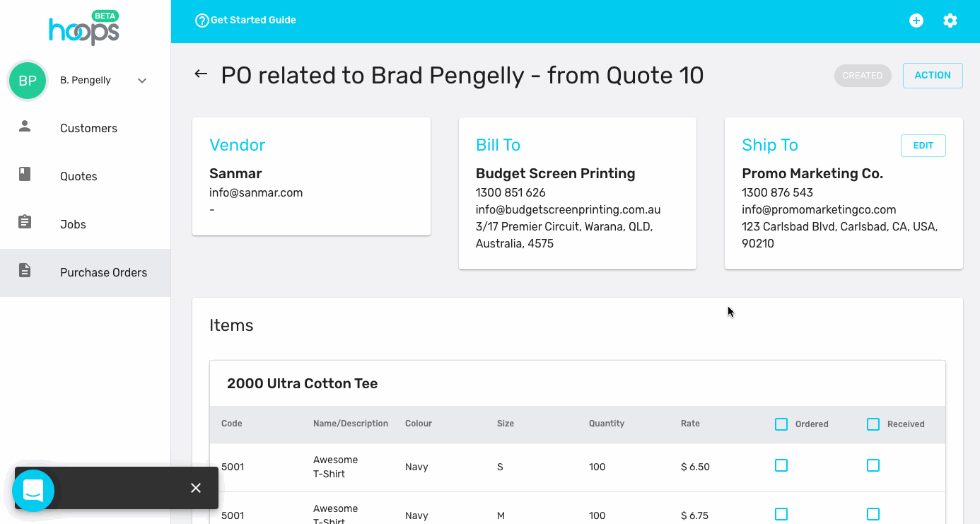Go back with the left arrow
980x524 pixels.
coord(201,74)
